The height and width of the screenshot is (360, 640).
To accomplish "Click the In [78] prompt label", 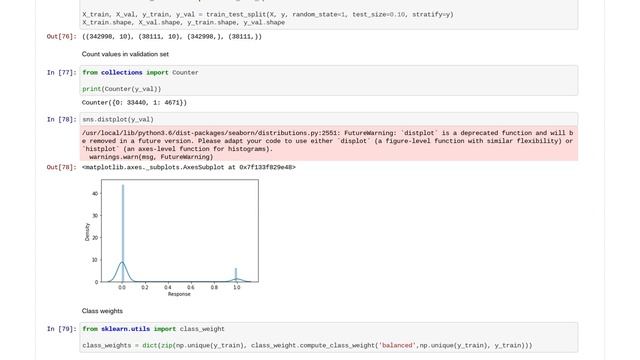I will tap(61, 120).
